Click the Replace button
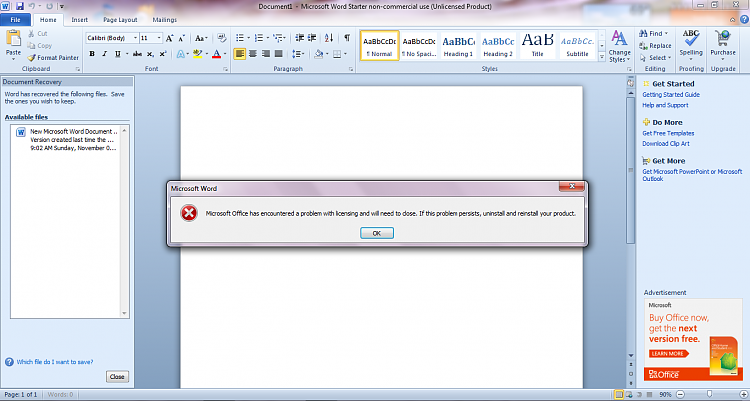Screen dimensions: 750x401 [655, 45]
